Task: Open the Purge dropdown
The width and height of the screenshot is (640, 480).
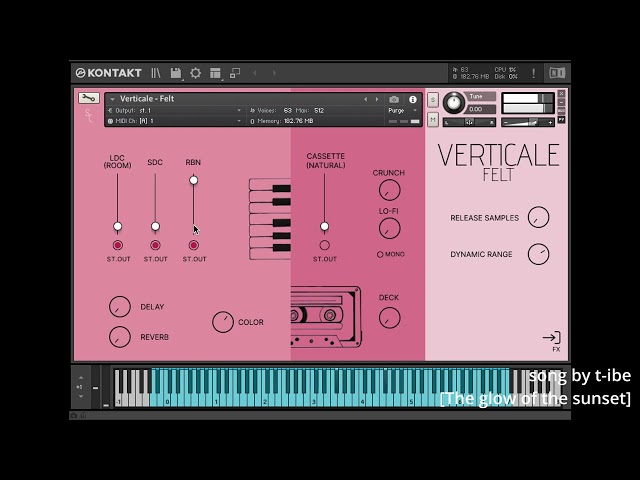Action: [x=402, y=111]
